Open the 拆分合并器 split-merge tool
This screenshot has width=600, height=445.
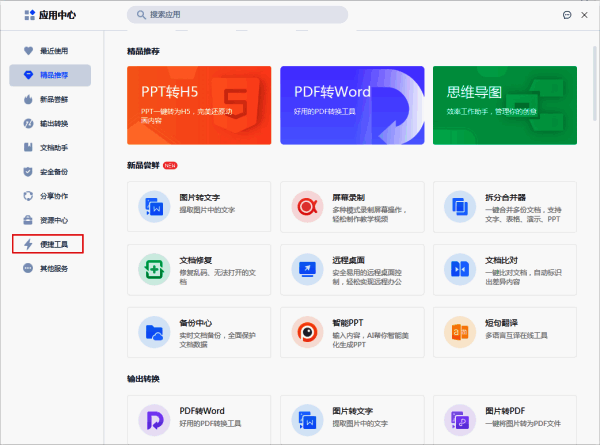(x=461, y=207)
